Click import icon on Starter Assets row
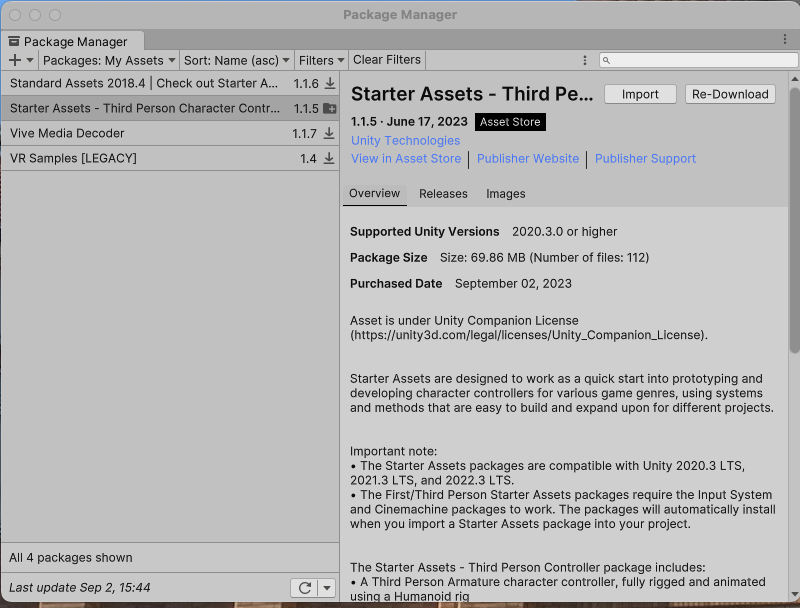The image size is (800, 608). point(330,109)
